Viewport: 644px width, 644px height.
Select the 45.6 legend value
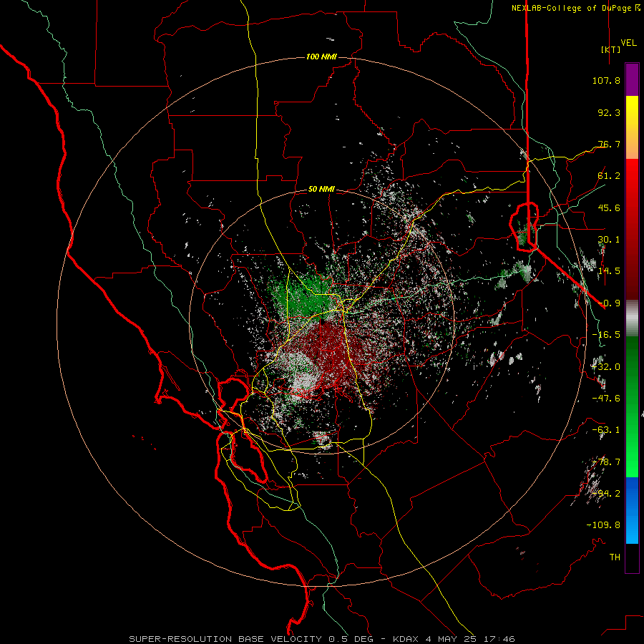coord(609,208)
